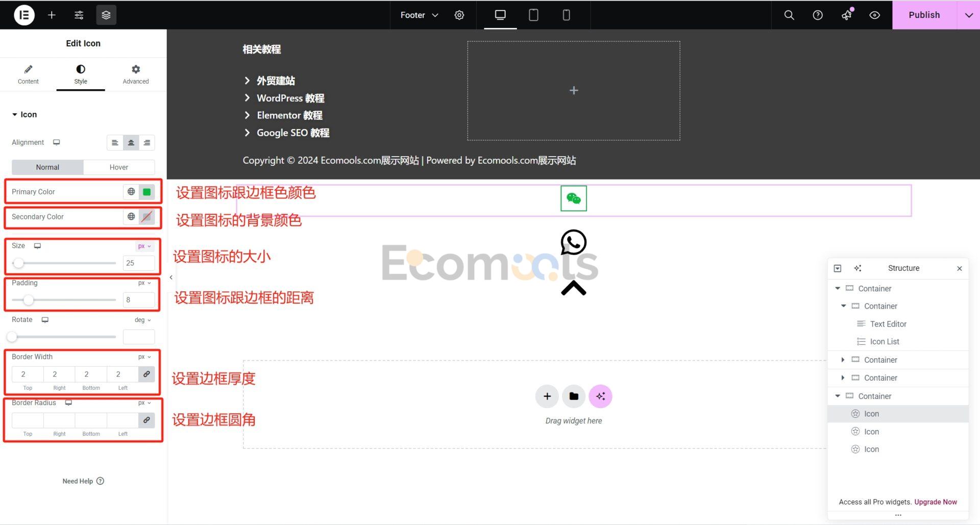Screen dimensions: 980x525
Task: Open global colors for Secondary Color
Action: [x=131, y=217]
